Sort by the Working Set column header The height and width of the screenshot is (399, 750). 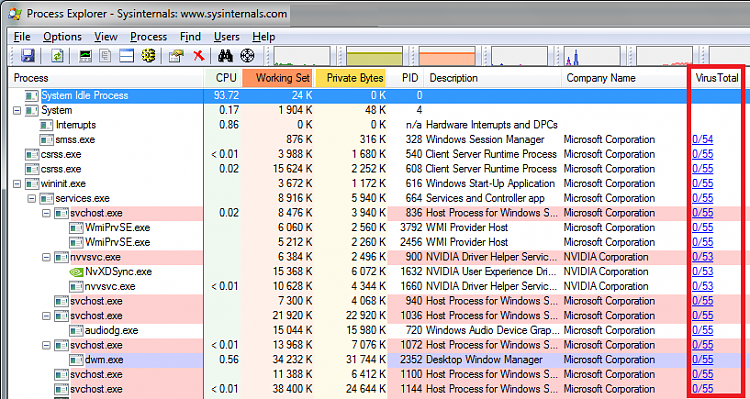coord(278,78)
